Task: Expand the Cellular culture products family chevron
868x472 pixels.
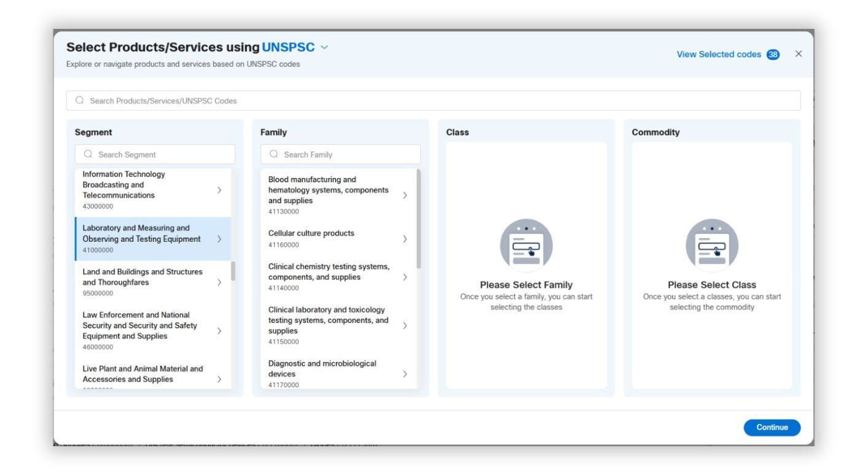Action: (x=404, y=239)
